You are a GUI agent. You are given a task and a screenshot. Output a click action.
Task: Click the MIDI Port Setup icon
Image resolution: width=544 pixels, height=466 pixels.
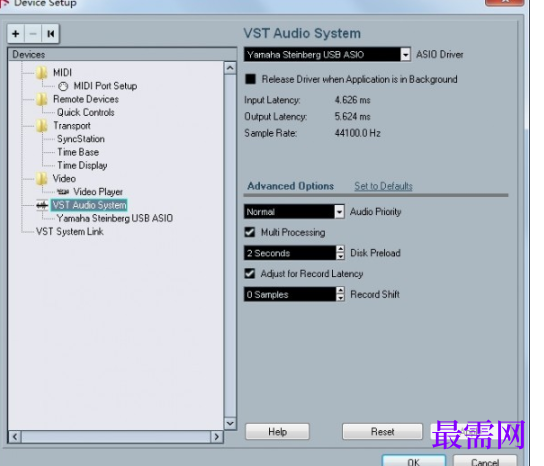point(63,86)
